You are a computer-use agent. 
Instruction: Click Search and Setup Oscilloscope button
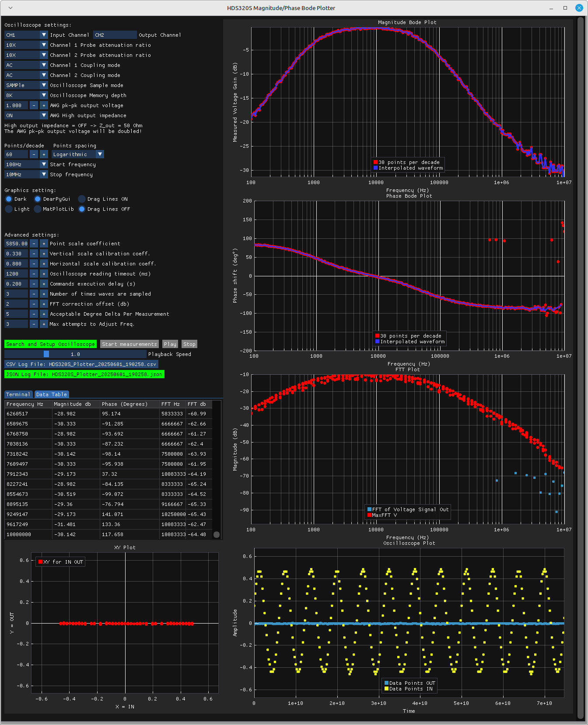point(50,344)
